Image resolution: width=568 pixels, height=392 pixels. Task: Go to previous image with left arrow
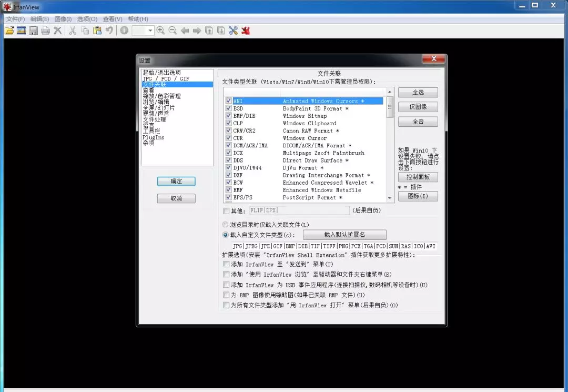[185, 31]
